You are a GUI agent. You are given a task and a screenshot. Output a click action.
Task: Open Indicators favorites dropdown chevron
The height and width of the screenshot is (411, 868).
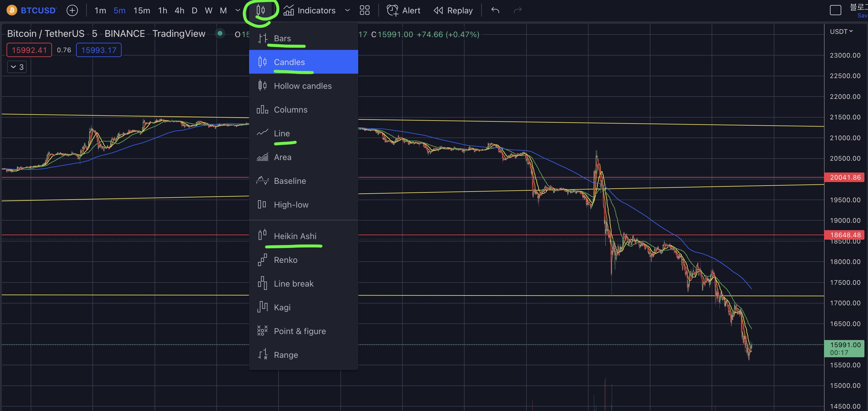347,10
